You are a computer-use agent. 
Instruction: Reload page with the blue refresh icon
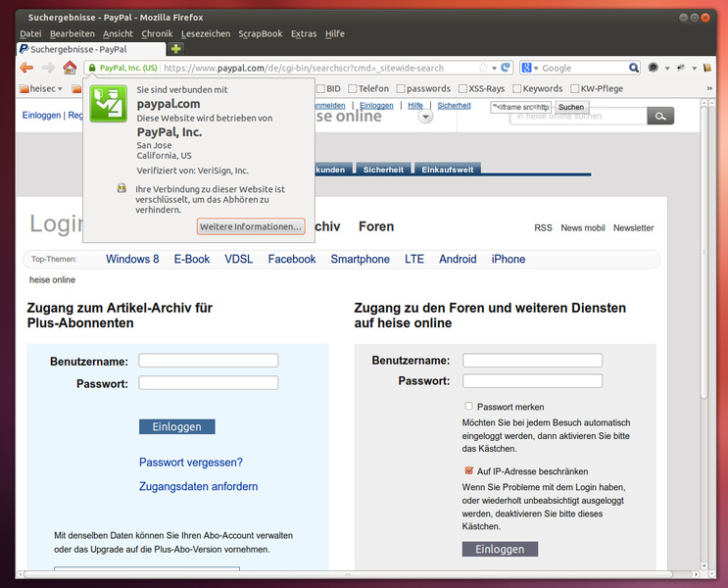[x=506, y=68]
